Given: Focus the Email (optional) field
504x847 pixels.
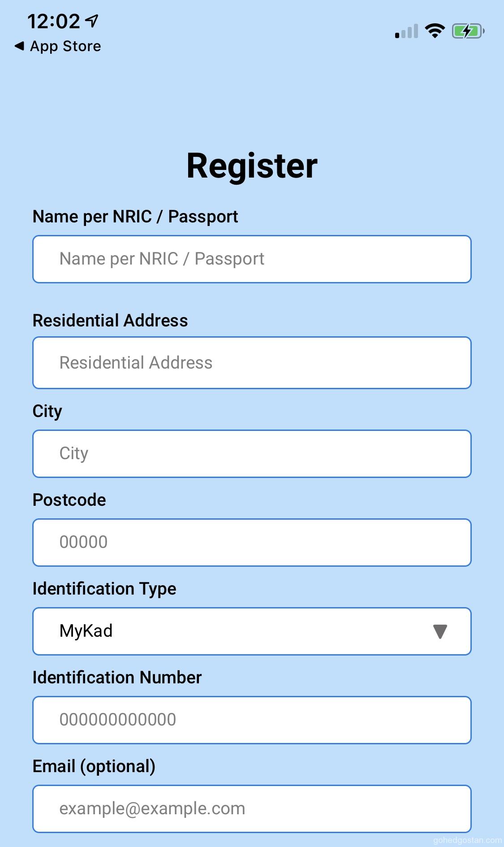Looking at the screenshot, I should pos(251,808).
